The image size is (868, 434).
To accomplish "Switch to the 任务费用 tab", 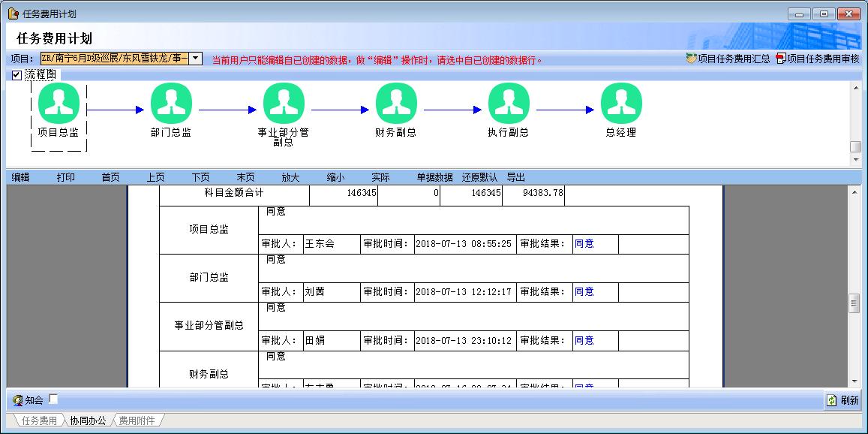I will (38, 420).
